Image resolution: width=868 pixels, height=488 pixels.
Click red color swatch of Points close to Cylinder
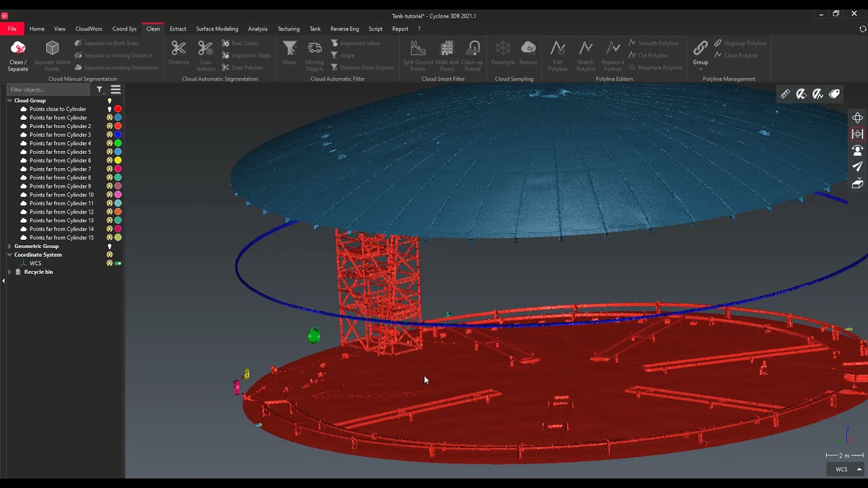(118, 109)
